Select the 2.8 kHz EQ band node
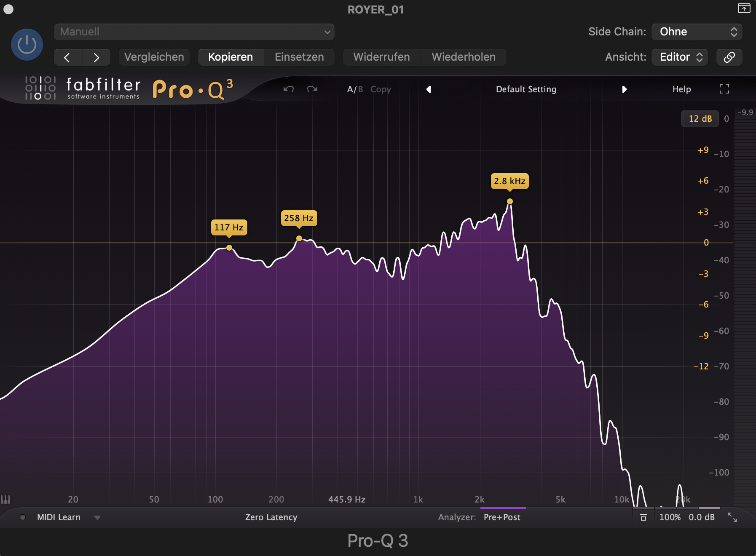 [x=510, y=201]
